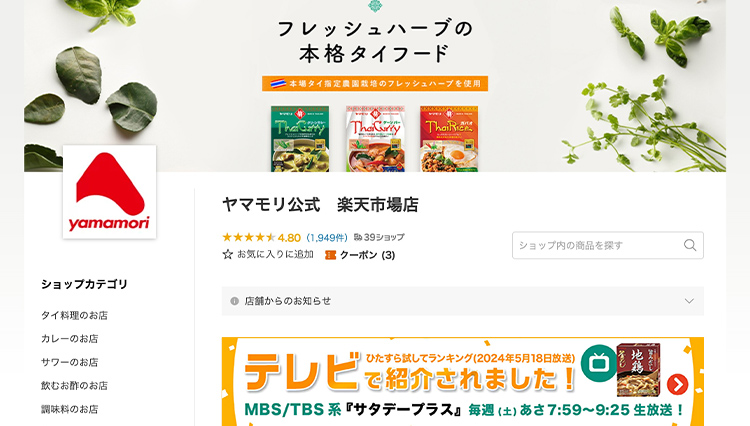Screen dimensions: 750x426
Task: Click the red arrow on TV banner
Action: pyautogui.click(x=677, y=384)
